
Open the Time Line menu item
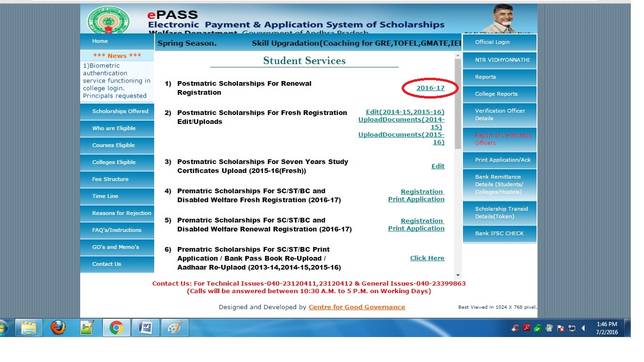point(117,197)
